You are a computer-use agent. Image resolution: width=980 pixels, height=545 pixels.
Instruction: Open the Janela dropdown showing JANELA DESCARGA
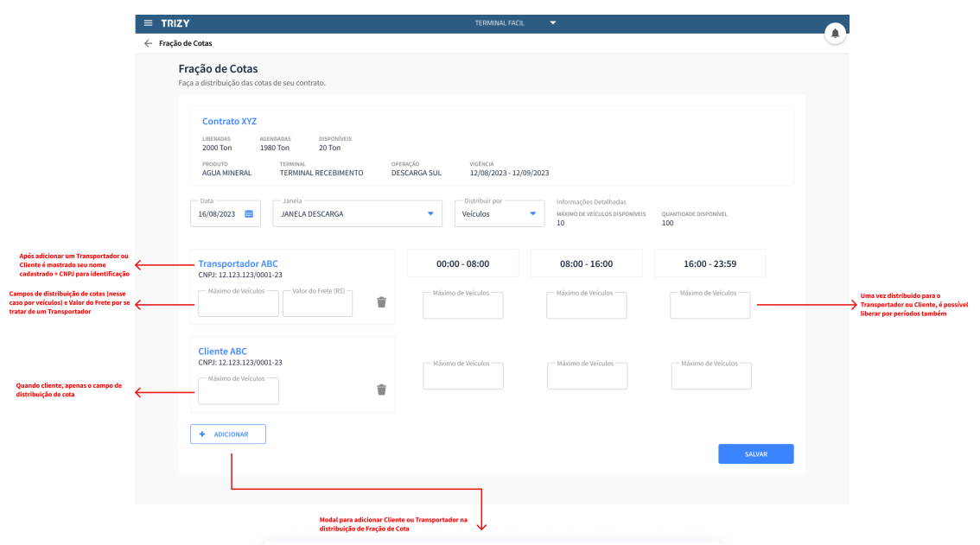tap(358, 213)
